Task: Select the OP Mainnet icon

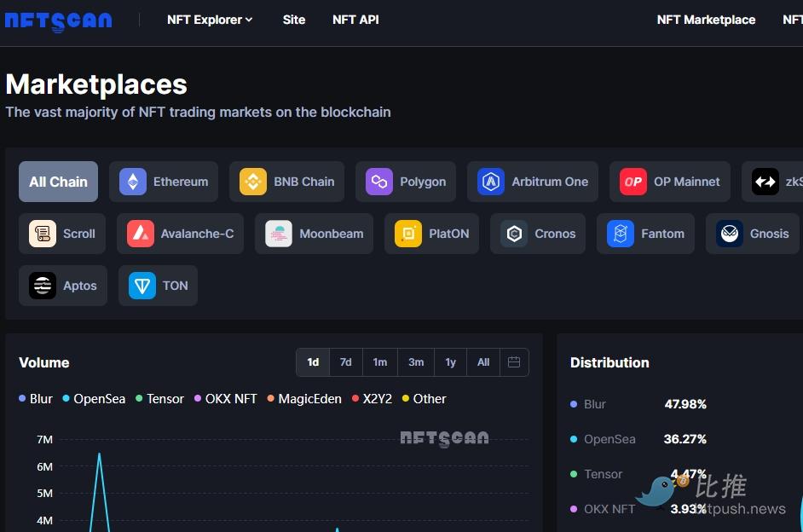Action: 633,182
